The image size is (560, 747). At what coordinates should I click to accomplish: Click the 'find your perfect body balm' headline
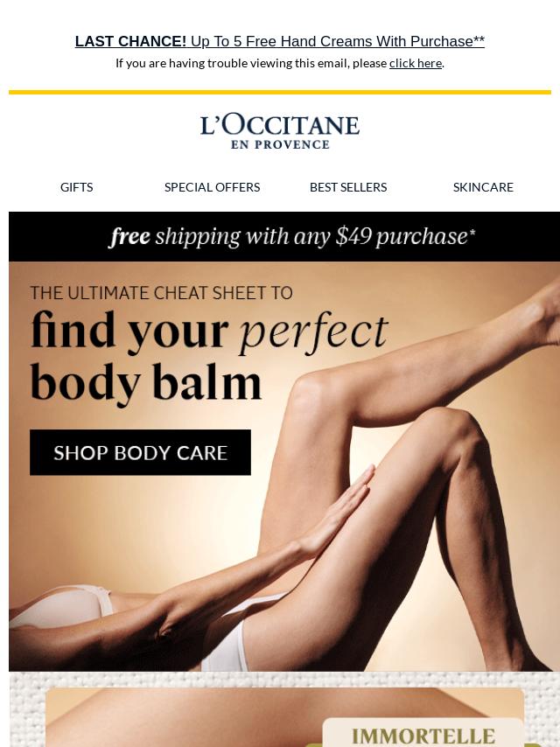tap(210, 356)
